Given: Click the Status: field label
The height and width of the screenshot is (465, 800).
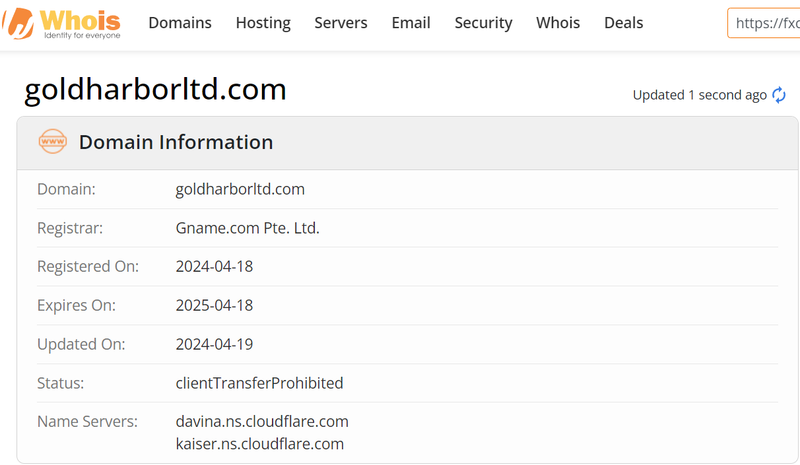Looking at the screenshot, I should (60, 383).
